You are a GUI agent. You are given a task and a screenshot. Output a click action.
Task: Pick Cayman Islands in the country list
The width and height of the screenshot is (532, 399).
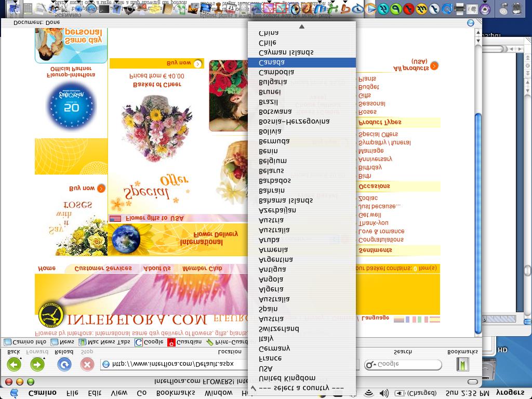[302, 52]
